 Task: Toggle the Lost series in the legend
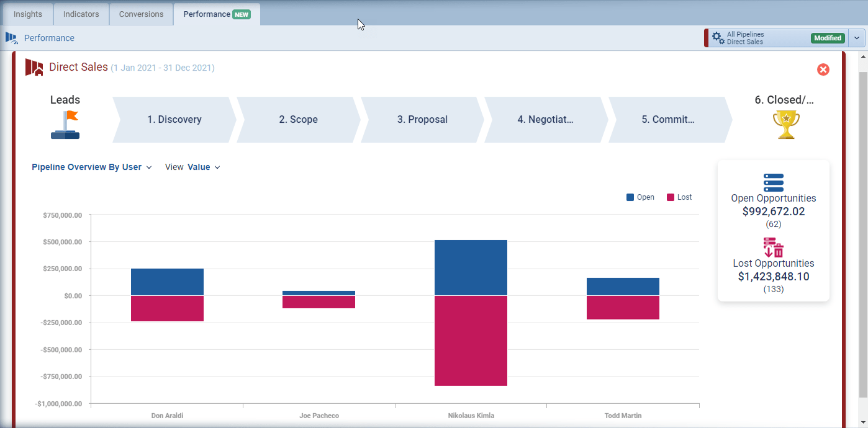click(680, 197)
